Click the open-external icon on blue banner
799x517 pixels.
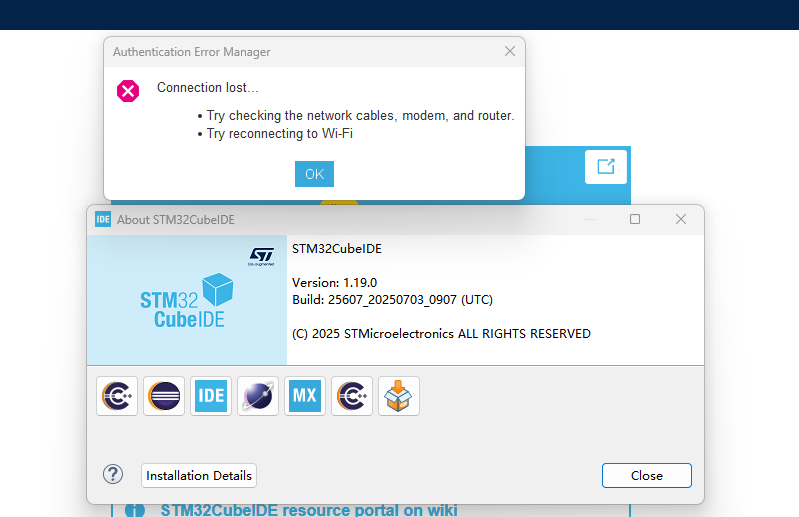605,167
